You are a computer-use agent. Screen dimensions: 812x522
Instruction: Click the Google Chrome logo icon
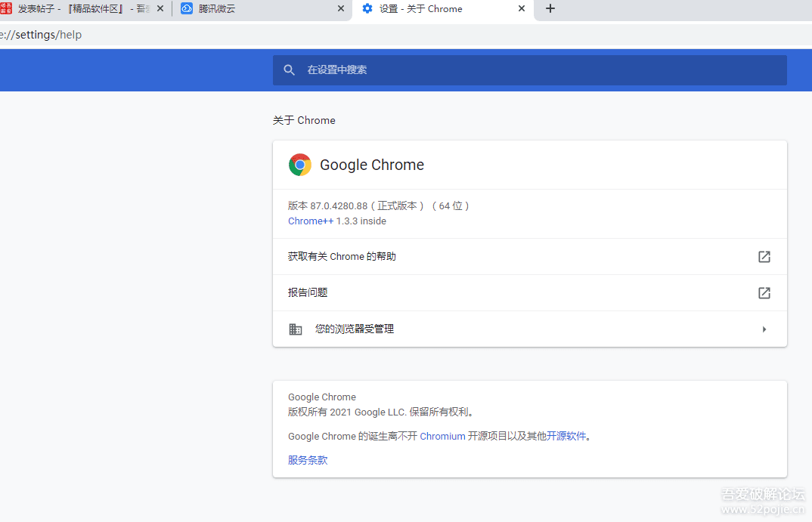click(300, 165)
